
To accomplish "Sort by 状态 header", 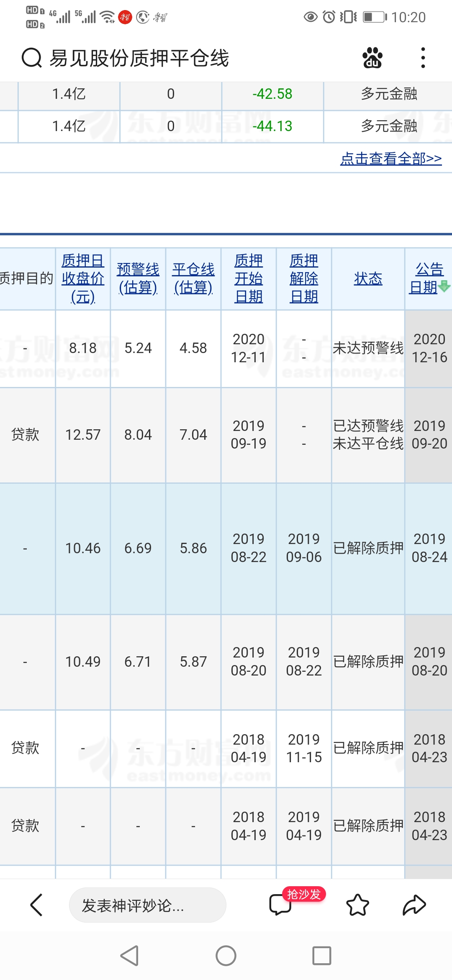I will tap(368, 279).
